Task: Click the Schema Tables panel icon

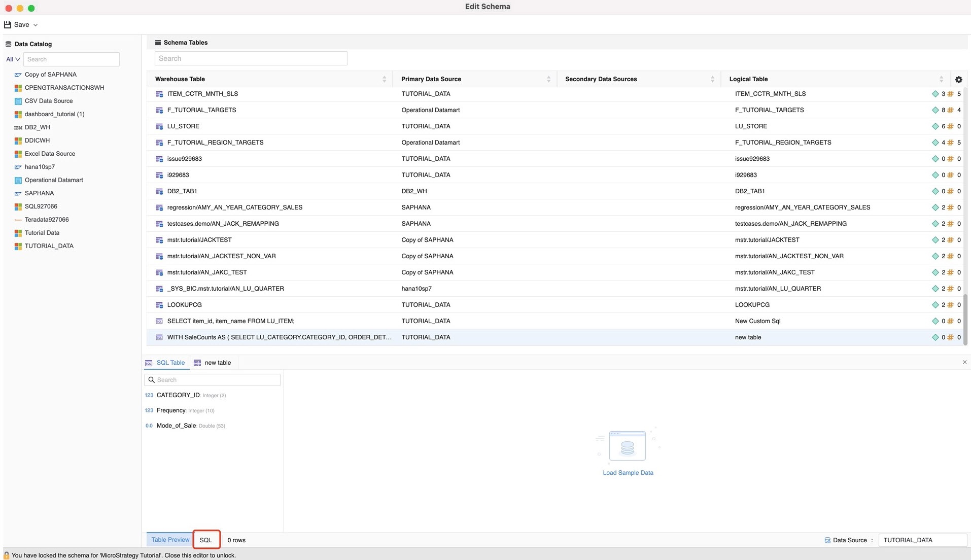Action: point(158,42)
